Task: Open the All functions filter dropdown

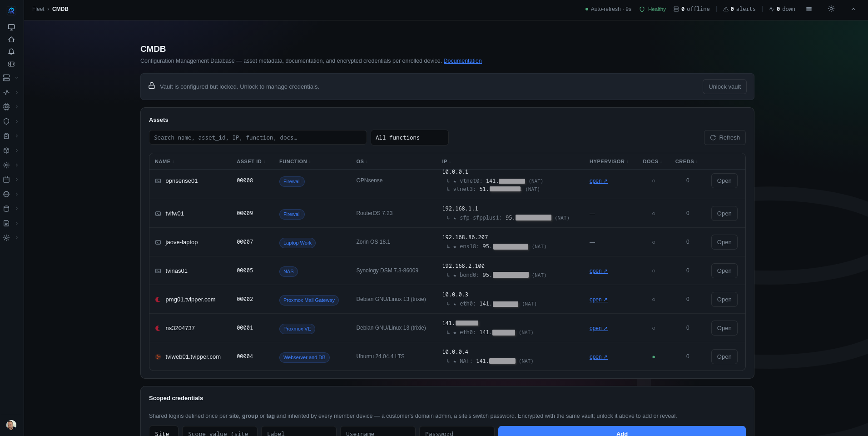Action: 409,137
